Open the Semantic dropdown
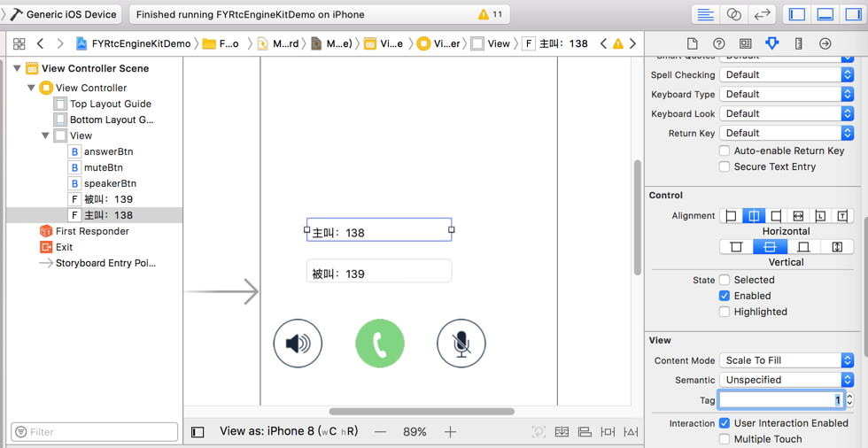The height and width of the screenshot is (448, 868). (x=787, y=380)
